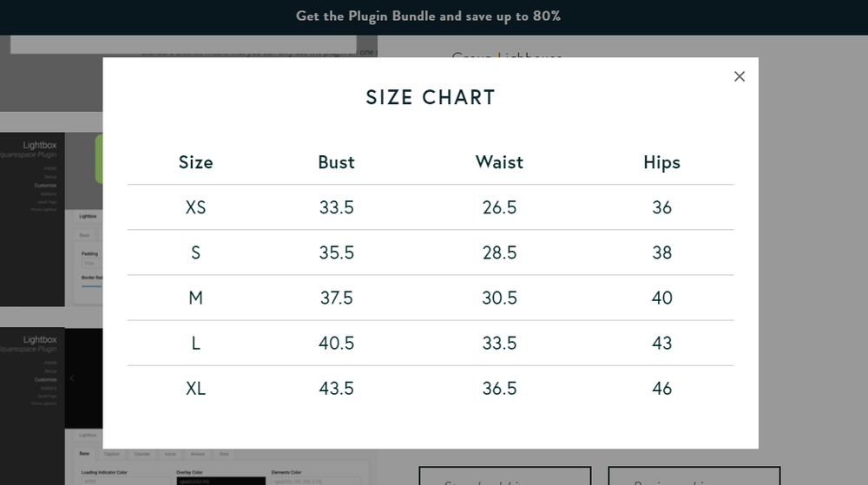The width and height of the screenshot is (868, 485).
Task: Click waist value 28.5
Action: (x=499, y=252)
